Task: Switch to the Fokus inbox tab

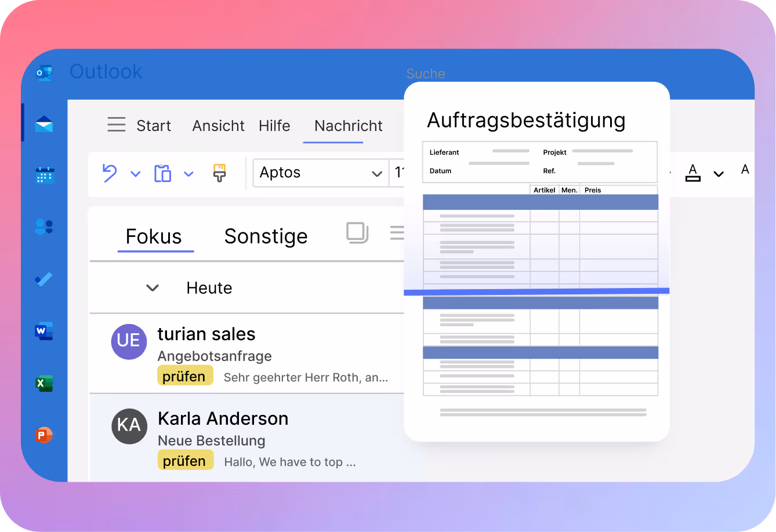Action: tap(154, 236)
